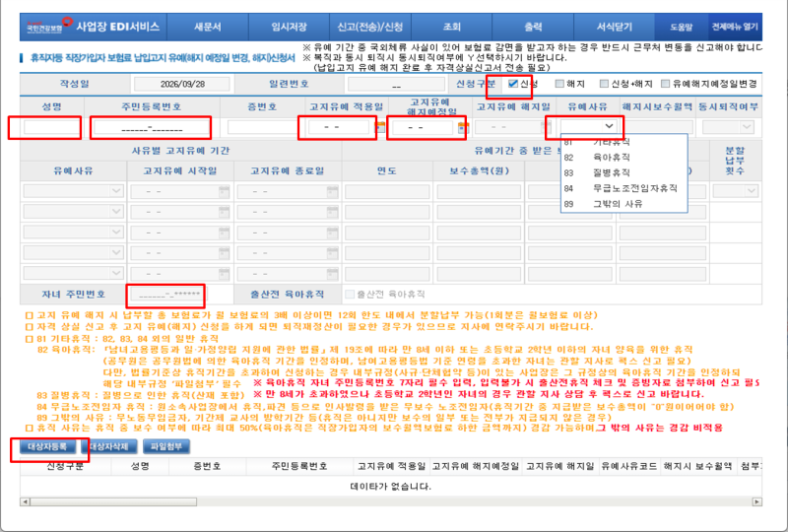Click the 일련번호 field

396,84
